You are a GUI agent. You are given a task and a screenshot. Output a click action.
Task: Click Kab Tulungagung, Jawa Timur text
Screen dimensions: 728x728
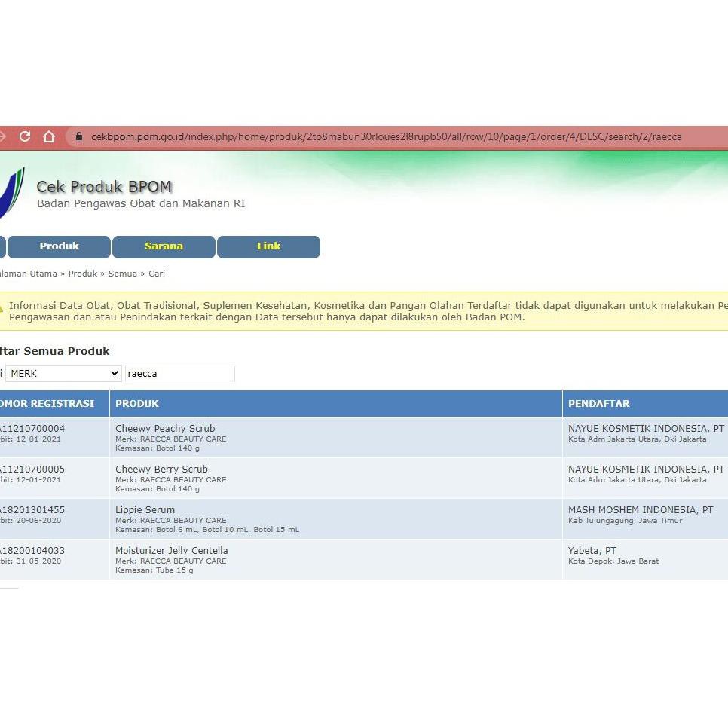click(626, 521)
